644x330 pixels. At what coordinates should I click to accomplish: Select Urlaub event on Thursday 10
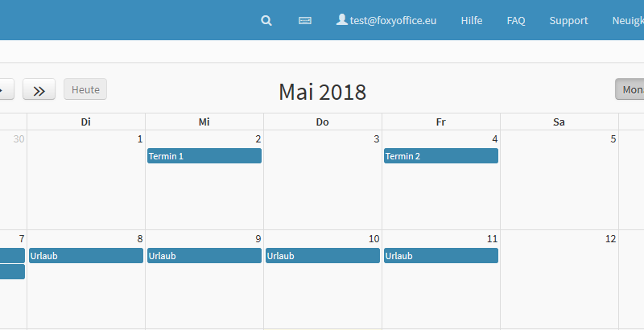(323, 256)
